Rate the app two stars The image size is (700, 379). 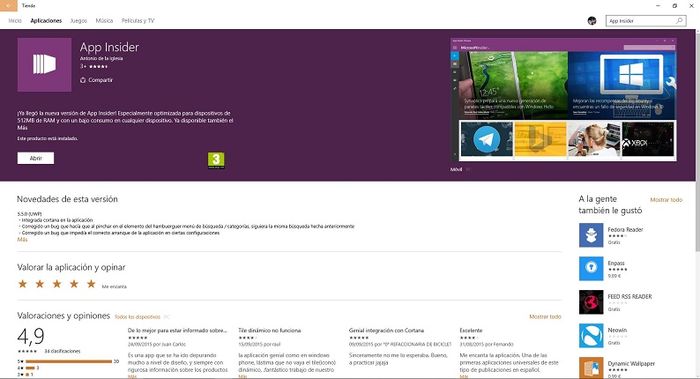click(40, 284)
